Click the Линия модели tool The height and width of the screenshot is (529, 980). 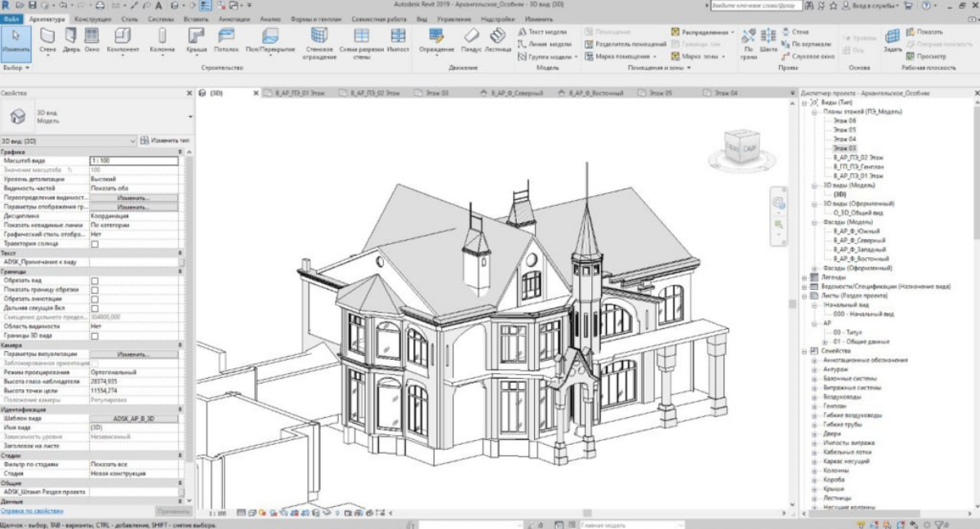point(544,44)
